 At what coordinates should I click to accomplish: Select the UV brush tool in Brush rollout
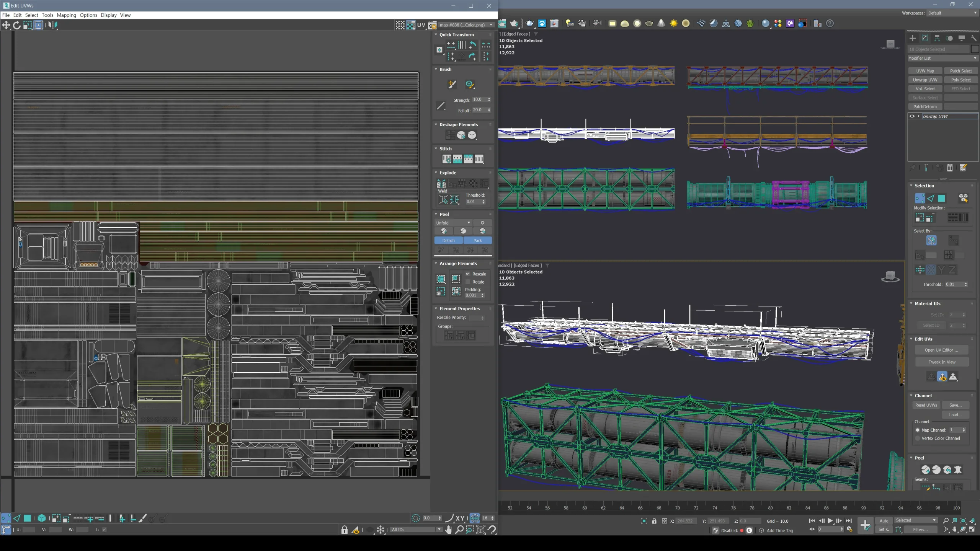(452, 85)
